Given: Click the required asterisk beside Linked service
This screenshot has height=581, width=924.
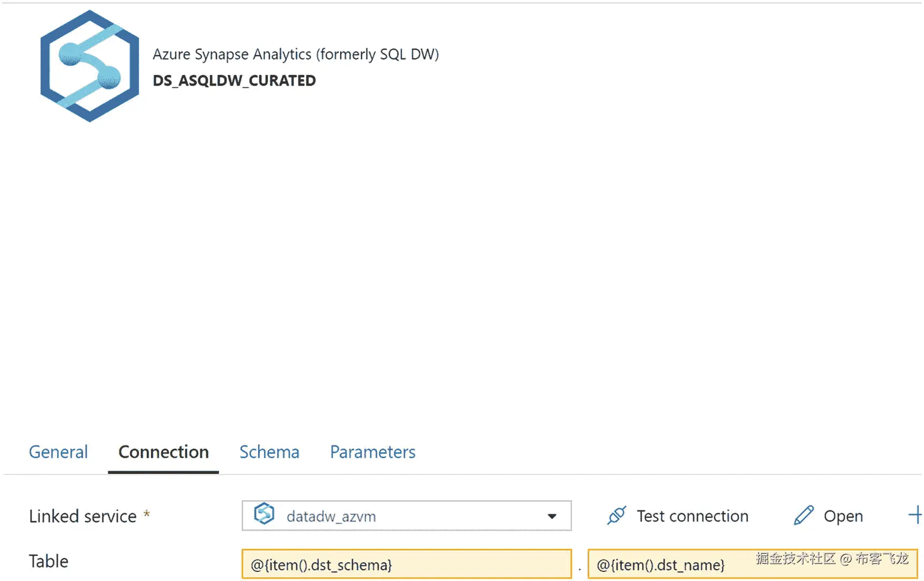Looking at the screenshot, I should point(146,514).
